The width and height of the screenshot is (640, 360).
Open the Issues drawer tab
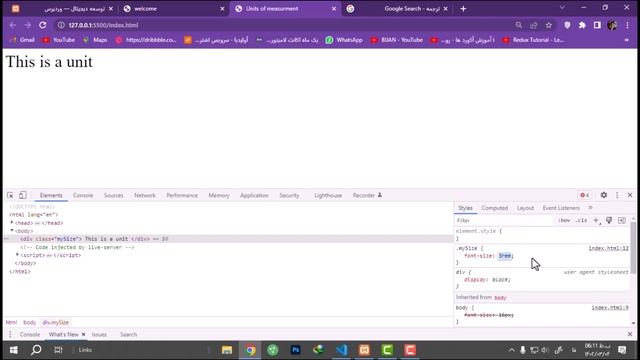[99, 334]
